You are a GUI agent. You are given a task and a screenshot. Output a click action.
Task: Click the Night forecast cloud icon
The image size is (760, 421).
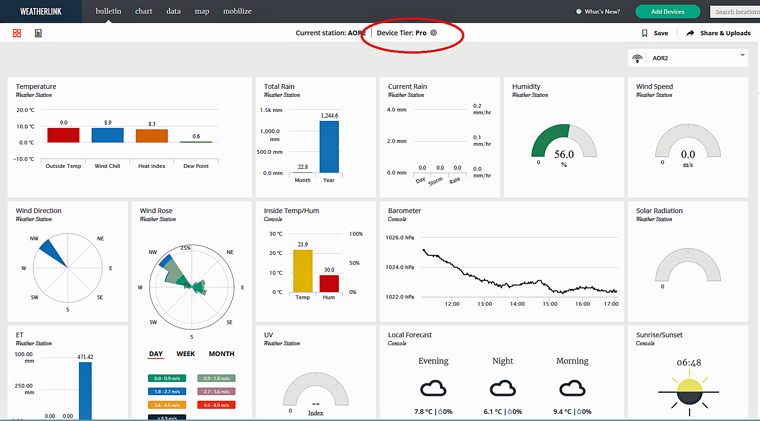point(503,389)
